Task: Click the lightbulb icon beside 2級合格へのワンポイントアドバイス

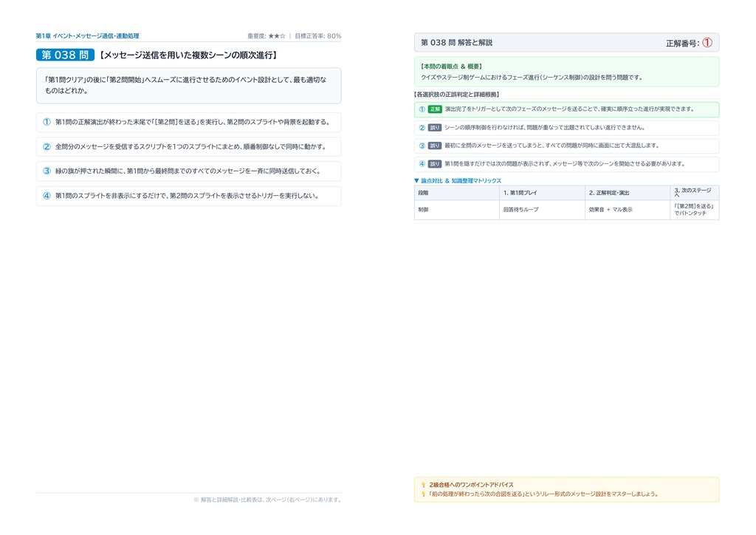Action: click(423, 485)
